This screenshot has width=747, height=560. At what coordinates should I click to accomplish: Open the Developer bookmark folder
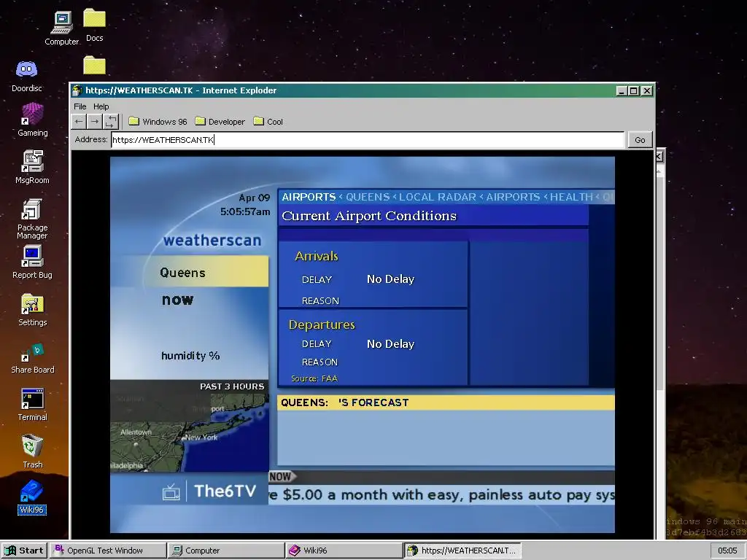[220, 122]
